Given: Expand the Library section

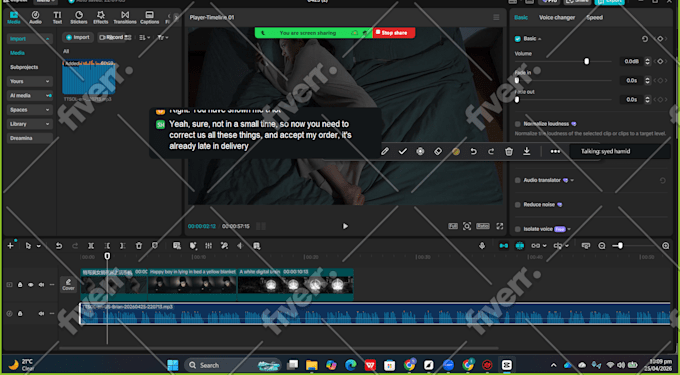Looking at the screenshot, I should pos(47,124).
